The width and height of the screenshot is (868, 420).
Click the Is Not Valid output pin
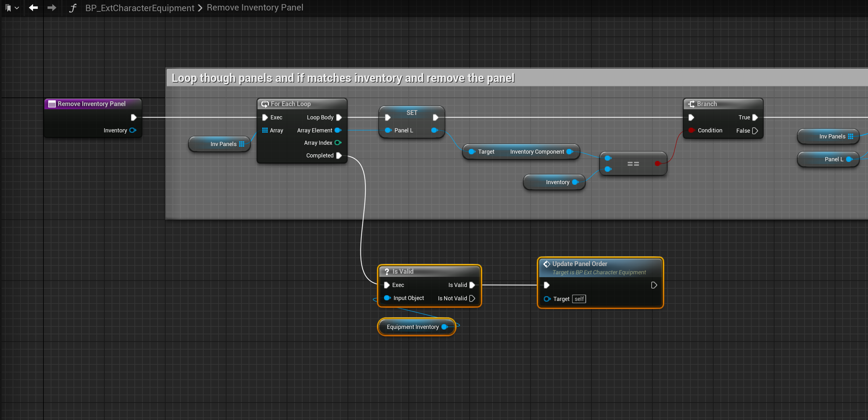(x=472, y=298)
